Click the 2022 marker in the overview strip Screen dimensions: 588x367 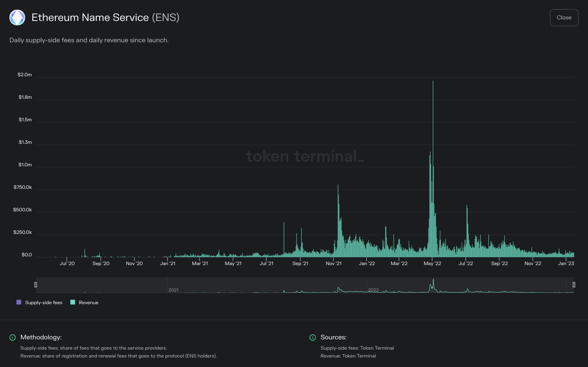tap(374, 290)
